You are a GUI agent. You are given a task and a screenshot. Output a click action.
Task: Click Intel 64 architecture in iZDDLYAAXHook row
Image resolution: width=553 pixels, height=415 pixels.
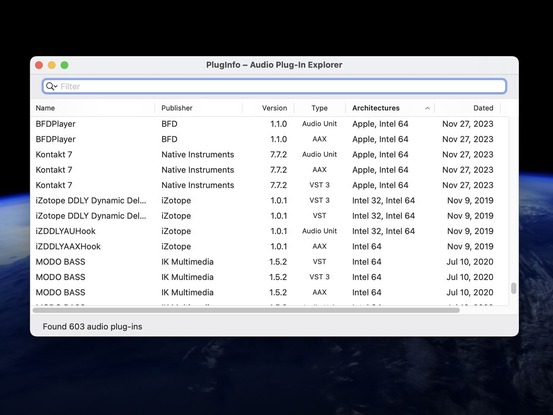coord(367,246)
